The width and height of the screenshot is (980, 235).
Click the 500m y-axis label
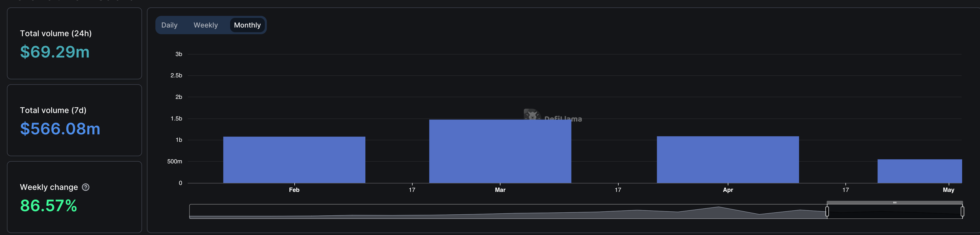click(x=175, y=162)
